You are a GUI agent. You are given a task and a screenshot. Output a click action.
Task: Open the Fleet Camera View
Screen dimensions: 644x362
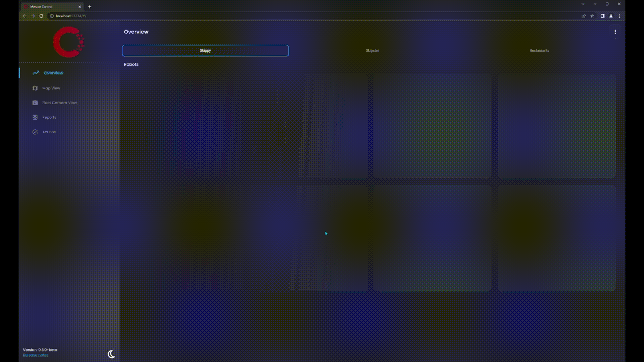pyautogui.click(x=60, y=103)
